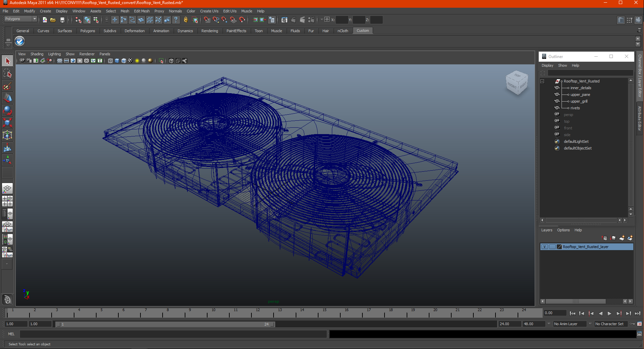644x349 pixels.
Task: Collapse the Rooftop_Vent_Rusted outliner node
Action: coord(542,81)
